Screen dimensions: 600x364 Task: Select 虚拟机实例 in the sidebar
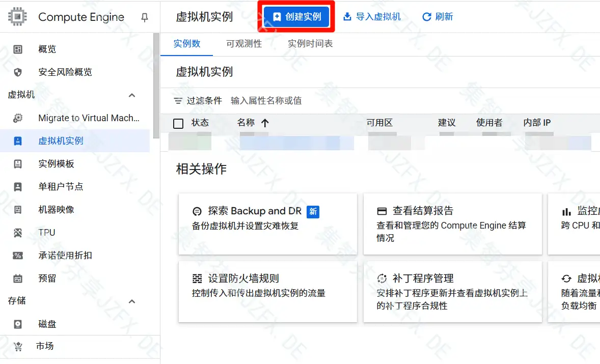[75, 141]
